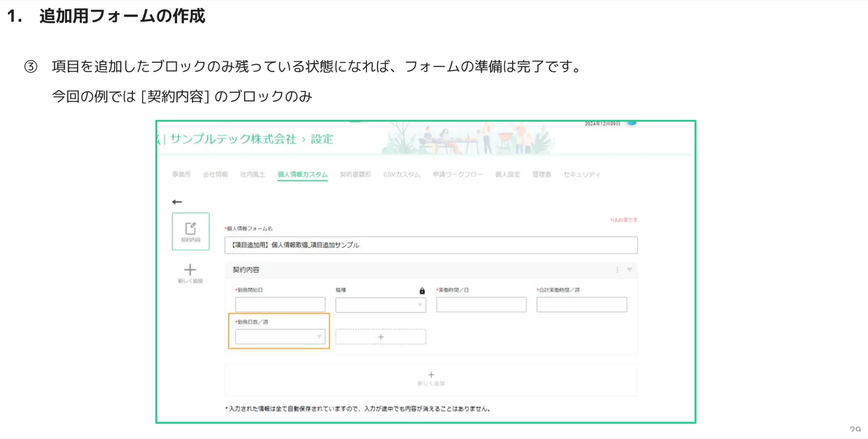
Task: Go to the 個人設定 tab
Action: [x=508, y=175]
